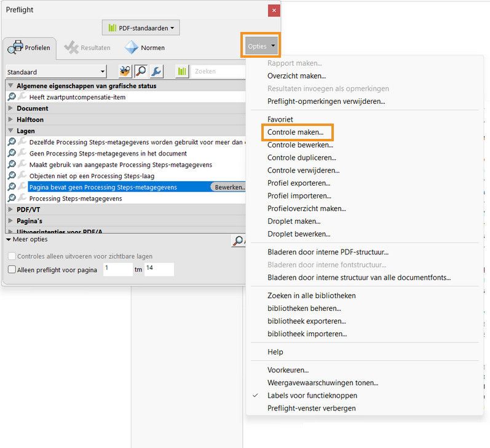Image resolution: width=490 pixels, height=448 pixels.
Task: Choose Zoeken in alle bibliotheken
Action: tap(311, 296)
